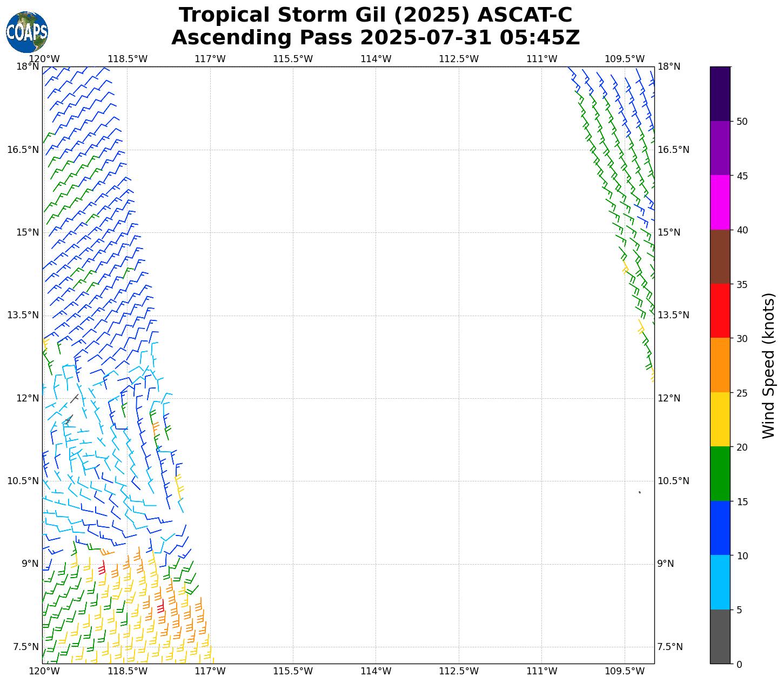784x683 pixels.
Task: Click the red 30-35 knot colorbar segment
Action: (x=720, y=311)
